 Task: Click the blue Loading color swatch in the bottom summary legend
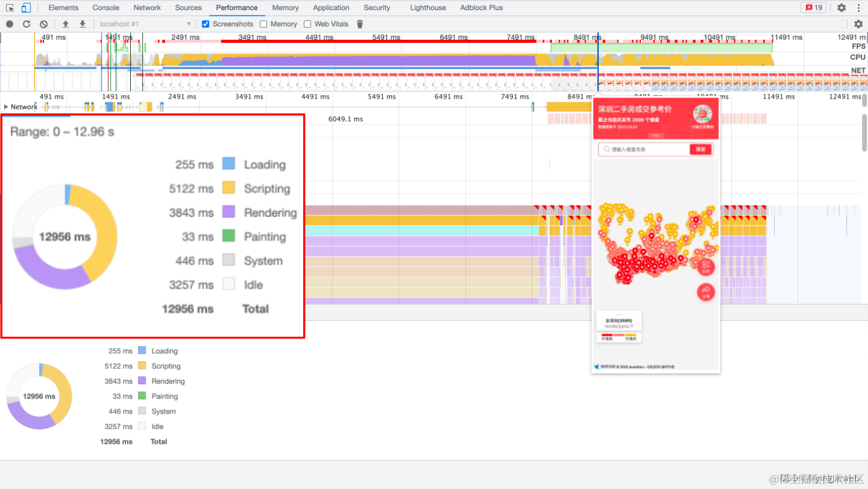coord(142,350)
